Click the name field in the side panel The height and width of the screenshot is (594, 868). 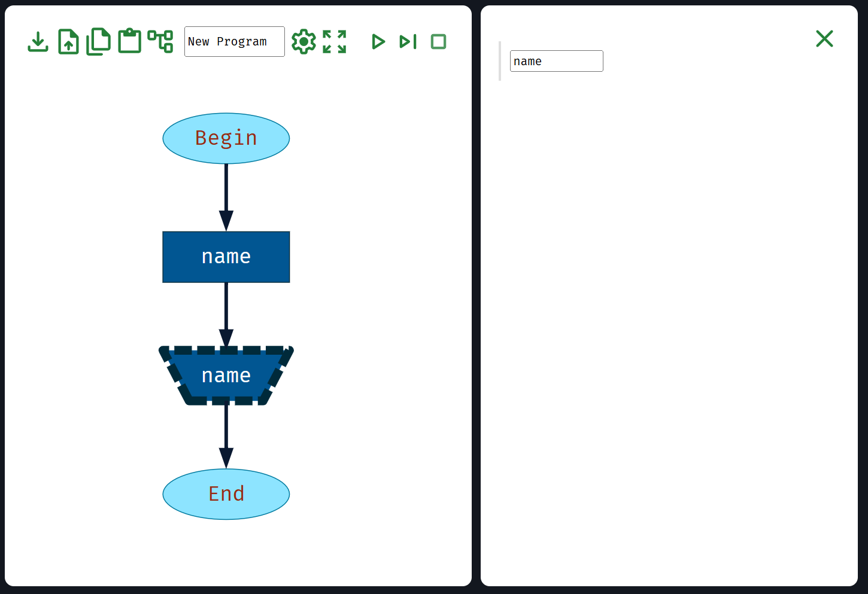pyautogui.click(x=556, y=61)
